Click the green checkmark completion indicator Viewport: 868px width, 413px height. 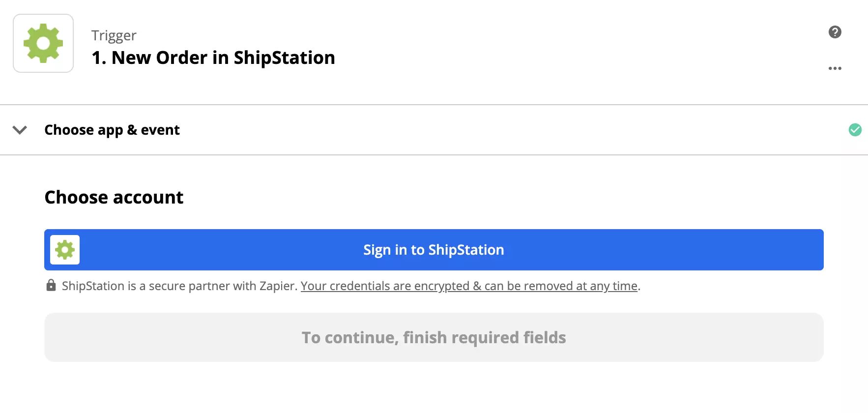click(855, 130)
